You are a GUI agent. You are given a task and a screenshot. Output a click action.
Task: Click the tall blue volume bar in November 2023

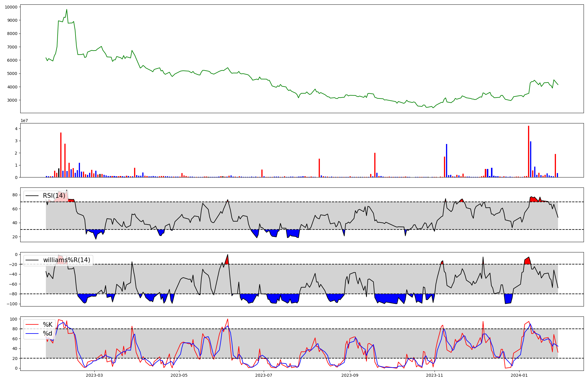click(447, 160)
